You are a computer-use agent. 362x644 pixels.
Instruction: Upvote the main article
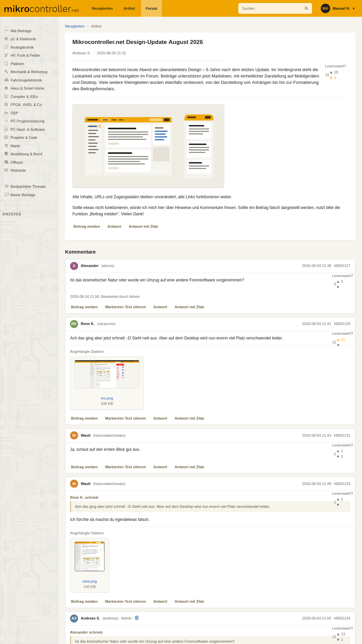pos(331,72)
